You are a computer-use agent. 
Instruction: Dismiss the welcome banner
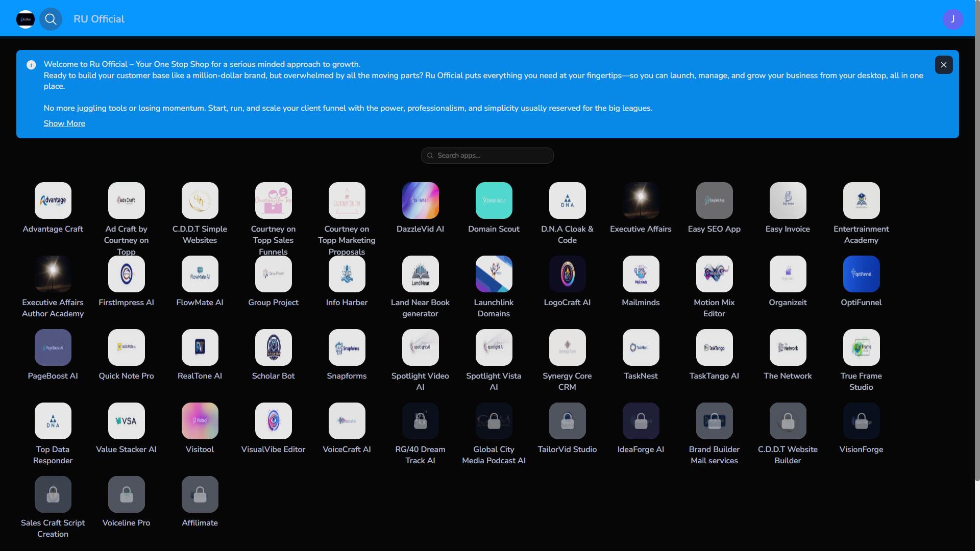(943, 65)
